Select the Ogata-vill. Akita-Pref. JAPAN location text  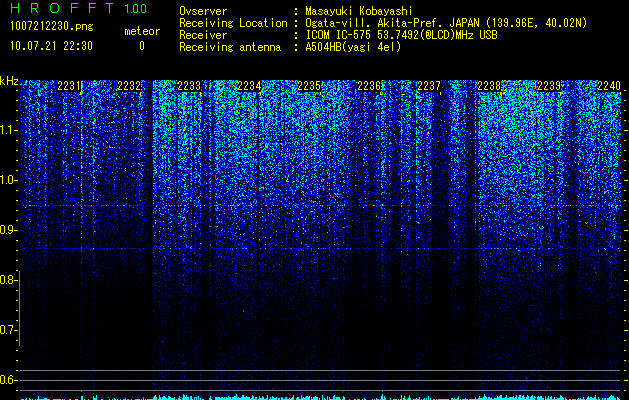point(445,23)
